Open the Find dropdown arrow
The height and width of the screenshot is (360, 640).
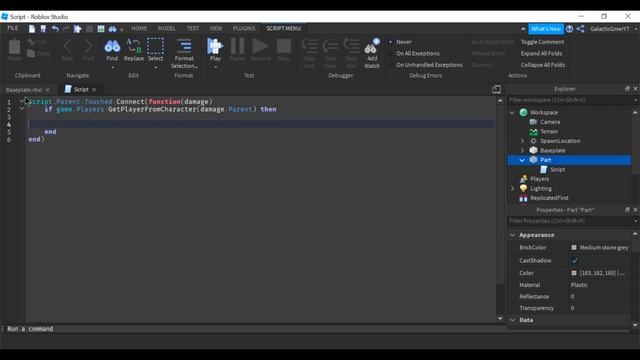(112, 67)
